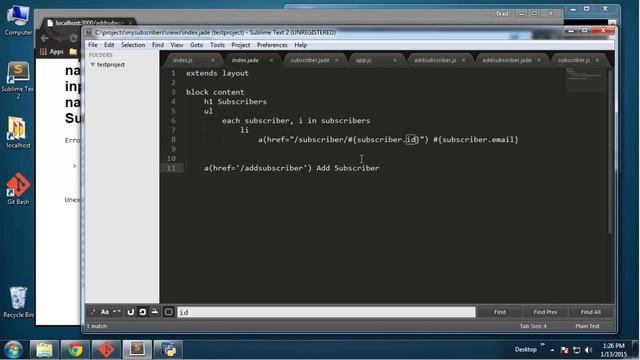Close the addsubscriber.jade tab
This screenshot has width=640, height=360.
[539, 60]
